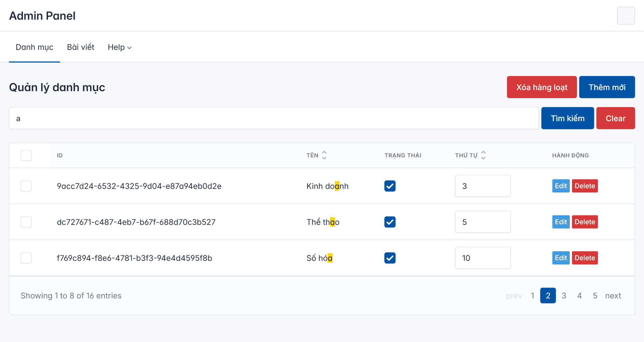Delete the Thể thao category

click(x=584, y=222)
